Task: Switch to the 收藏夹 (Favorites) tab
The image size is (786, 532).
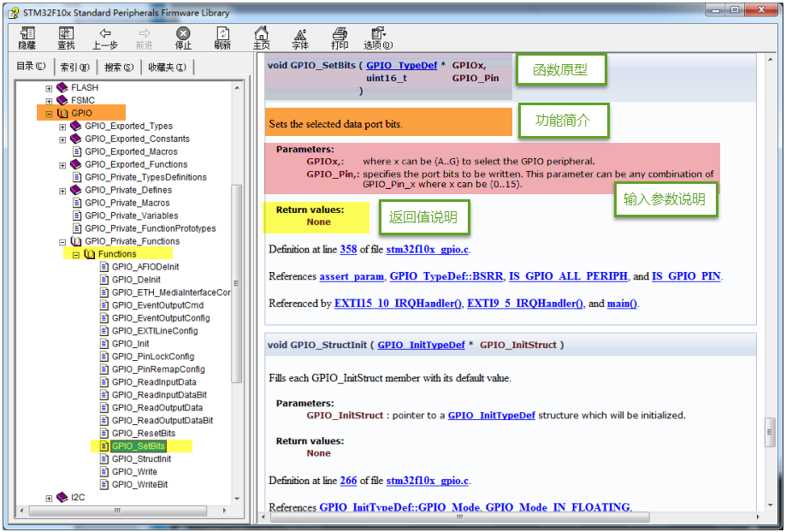Action: pos(168,67)
